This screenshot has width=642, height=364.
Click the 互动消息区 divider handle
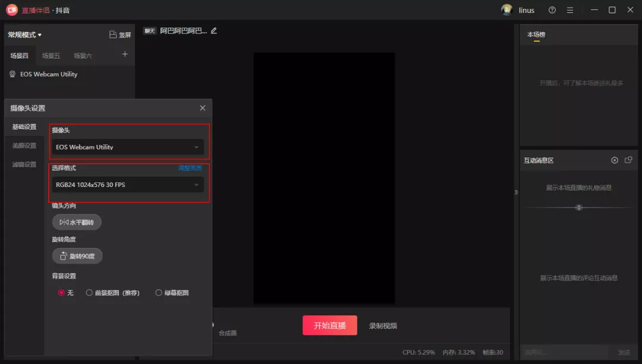(x=578, y=207)
